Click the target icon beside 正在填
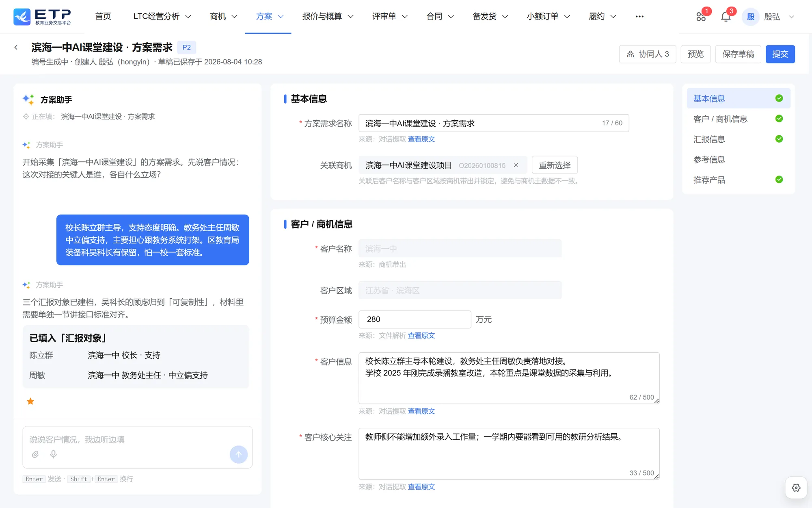 pyautogui.click(x=26, y=117)
